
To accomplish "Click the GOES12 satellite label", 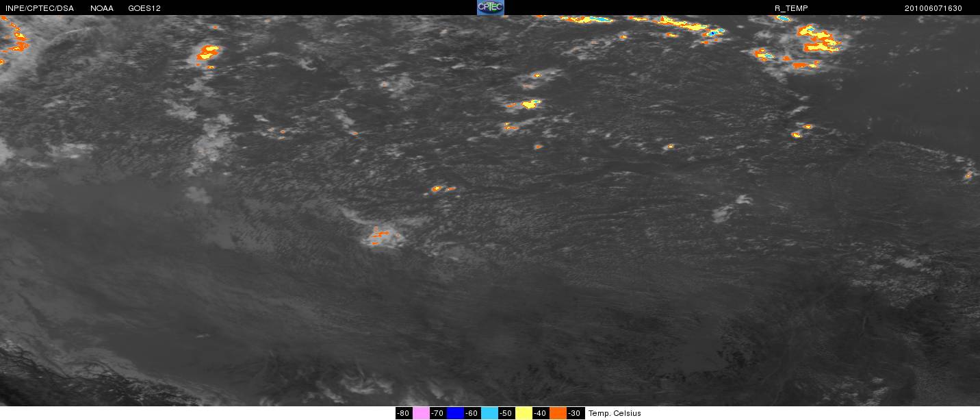I will [x=144, y=8].
